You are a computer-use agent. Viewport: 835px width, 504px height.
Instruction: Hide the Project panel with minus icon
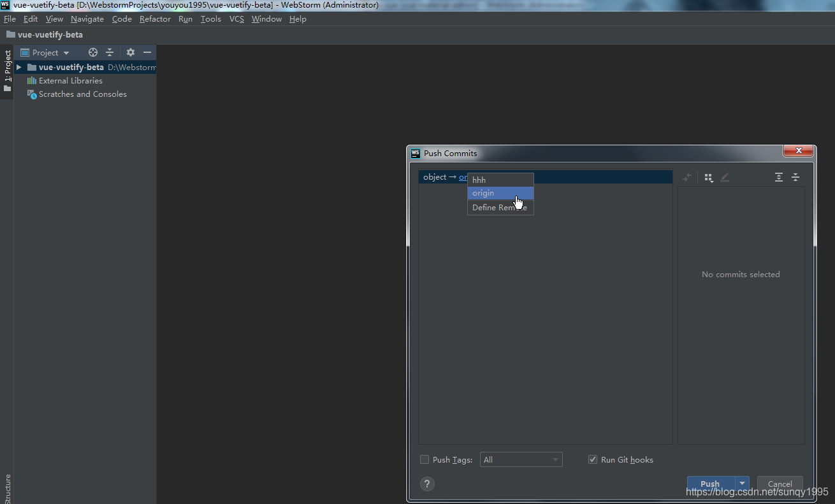[x=147, y=52]
